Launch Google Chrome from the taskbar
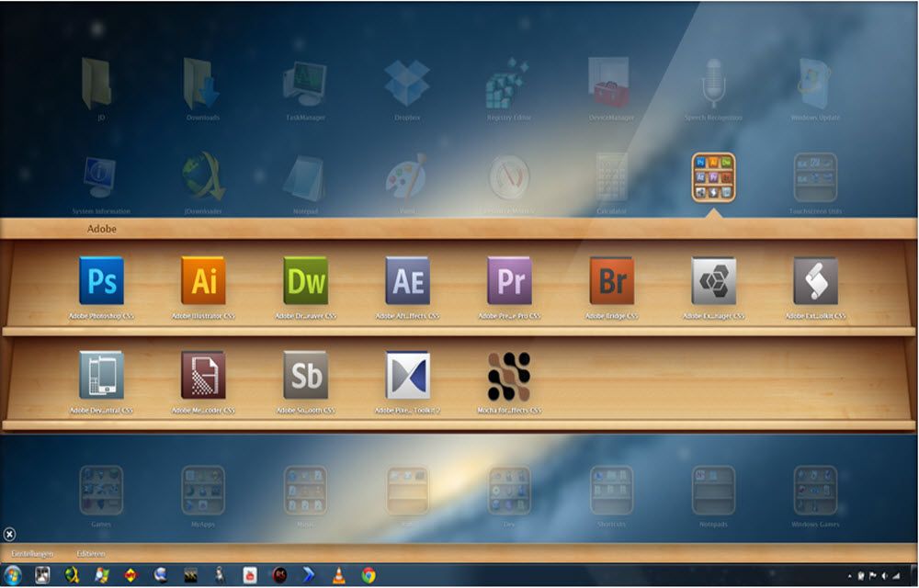Screen dimensions: 919x588 point(369,576)
